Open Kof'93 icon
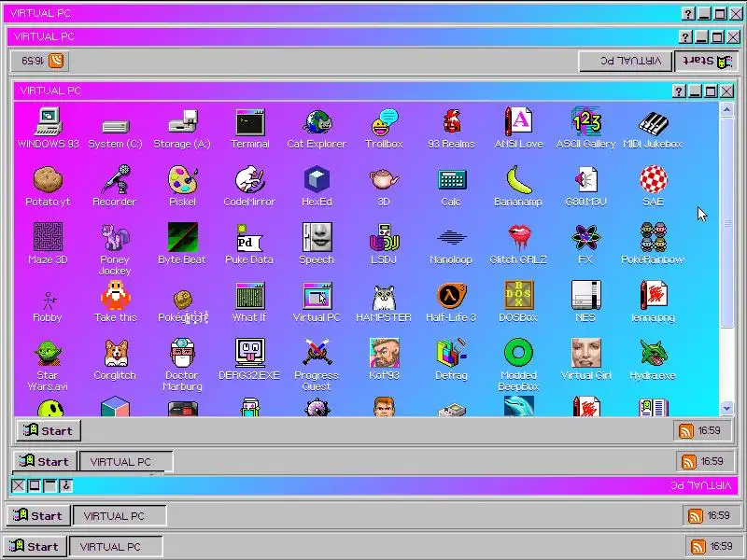The image size is (747, 560). click(x=384, y=354)
